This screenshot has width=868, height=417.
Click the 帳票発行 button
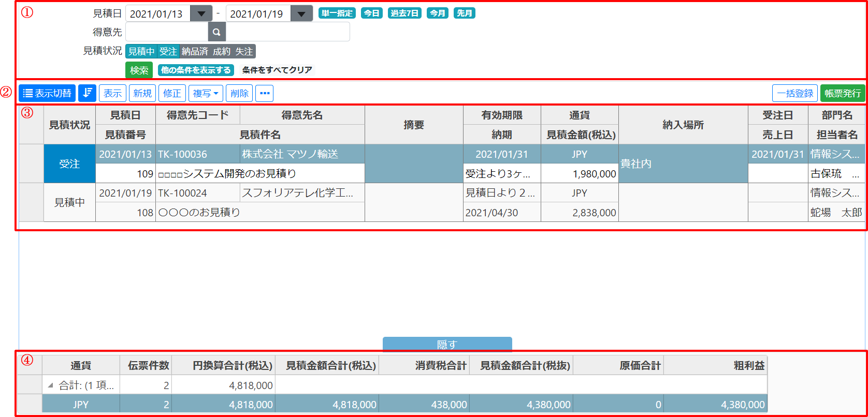click(843, 93)
